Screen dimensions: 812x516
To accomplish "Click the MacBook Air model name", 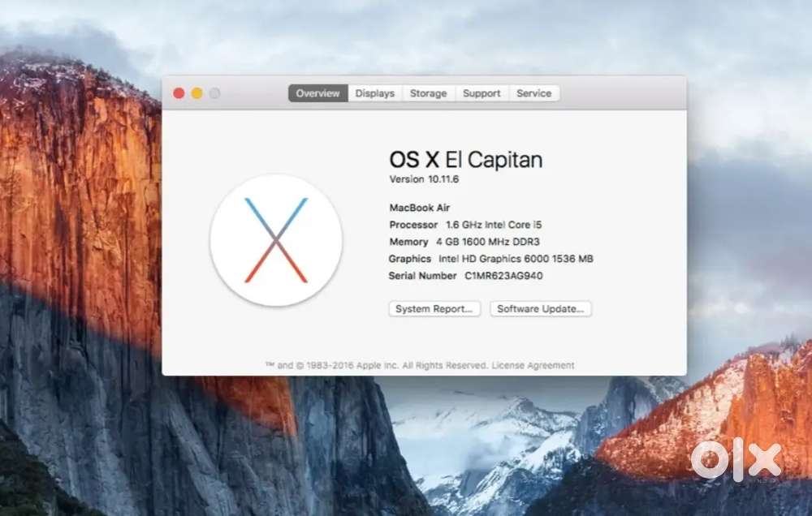I will click(419, 208).
